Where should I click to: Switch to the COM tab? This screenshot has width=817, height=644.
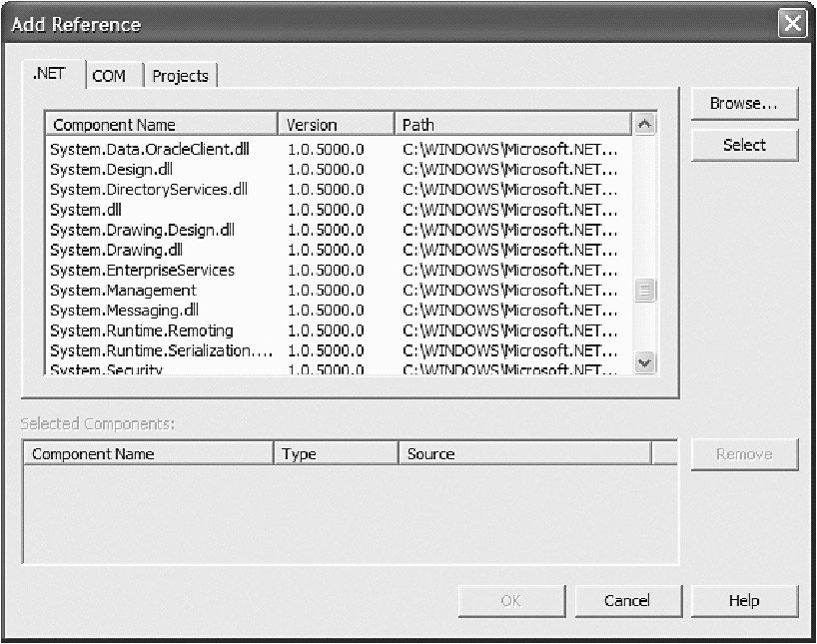pos(109,76)
